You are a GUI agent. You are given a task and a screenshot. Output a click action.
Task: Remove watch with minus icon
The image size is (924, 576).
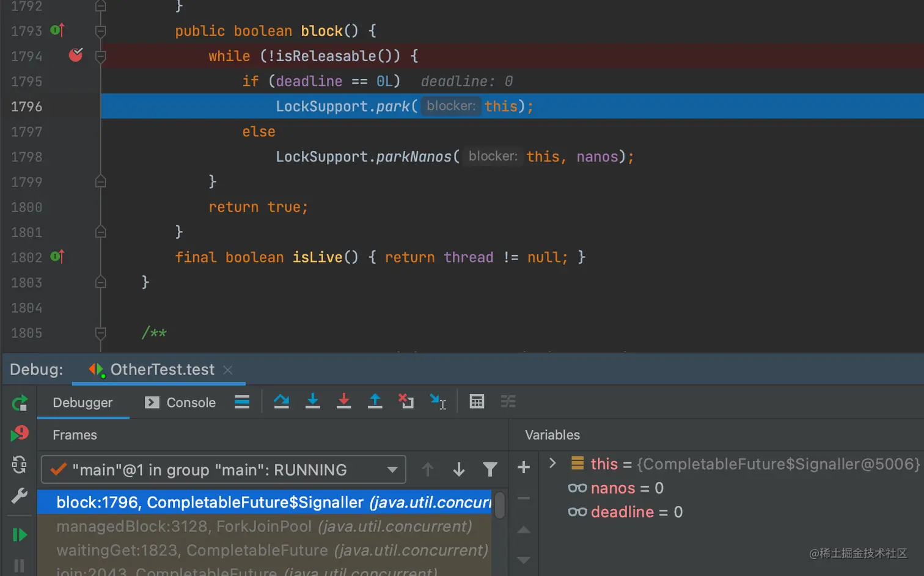[x=524, y=498]
